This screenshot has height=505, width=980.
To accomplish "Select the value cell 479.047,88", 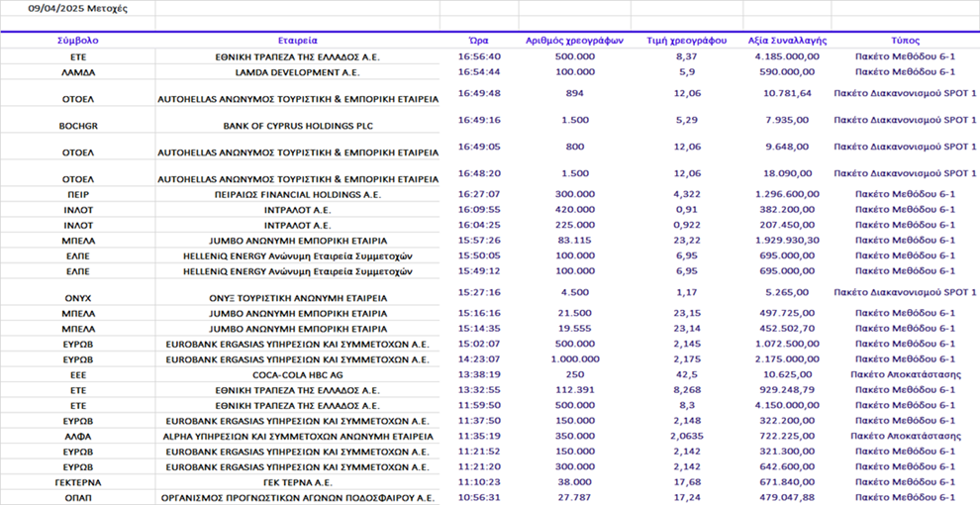I will click(x=788, y=497).
